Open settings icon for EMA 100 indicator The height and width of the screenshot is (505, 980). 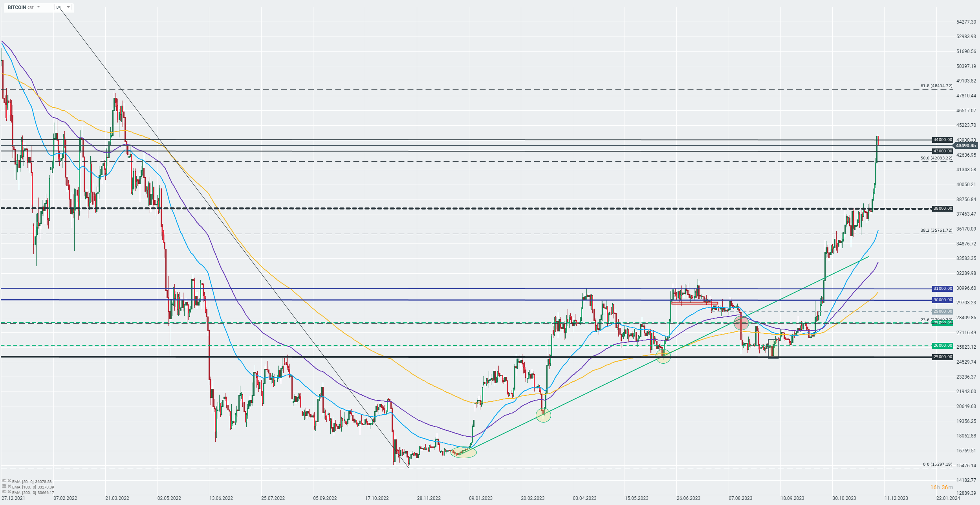[x=4, y=486]
